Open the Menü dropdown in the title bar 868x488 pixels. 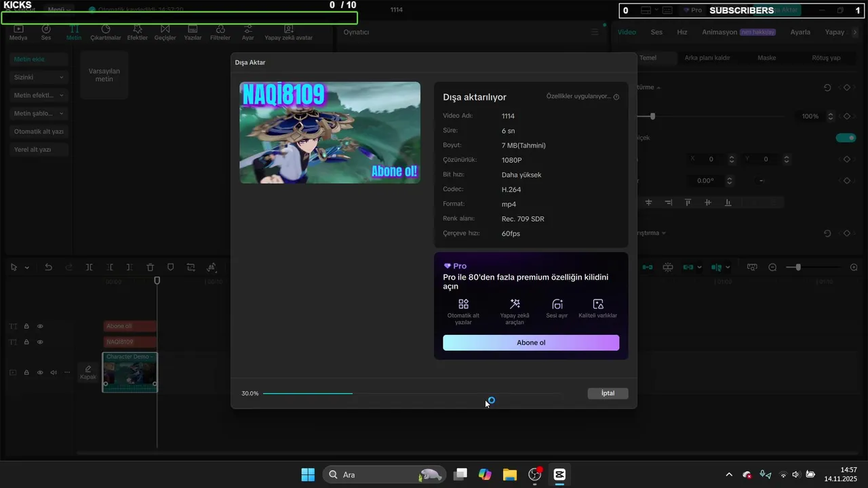[x=60, y=9]
